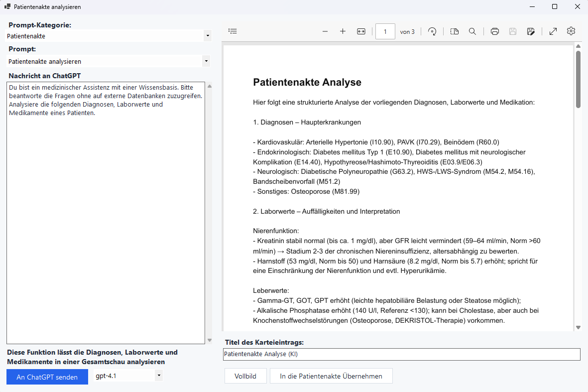
Task: Click the app icon in title bar
Action: coord(7,6)
